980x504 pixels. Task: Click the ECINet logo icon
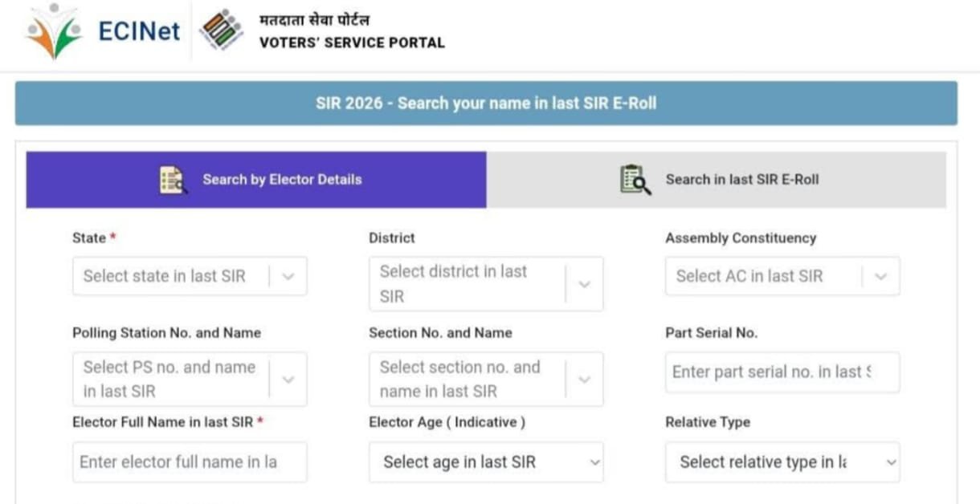(x=55, y=32)
